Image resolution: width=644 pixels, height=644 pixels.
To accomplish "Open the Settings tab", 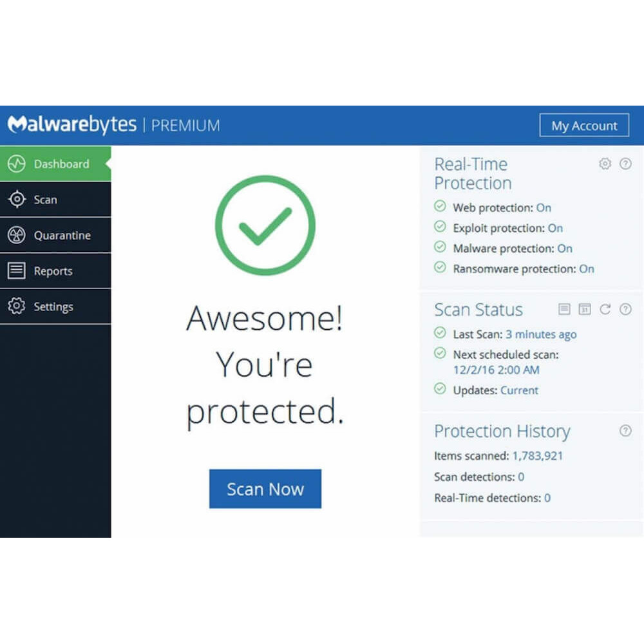I will point(55,307).
